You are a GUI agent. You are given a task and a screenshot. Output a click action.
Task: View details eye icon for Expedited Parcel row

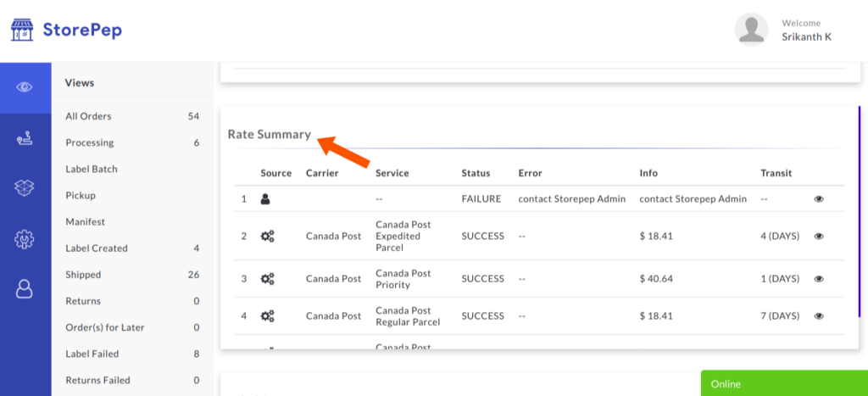819,236
